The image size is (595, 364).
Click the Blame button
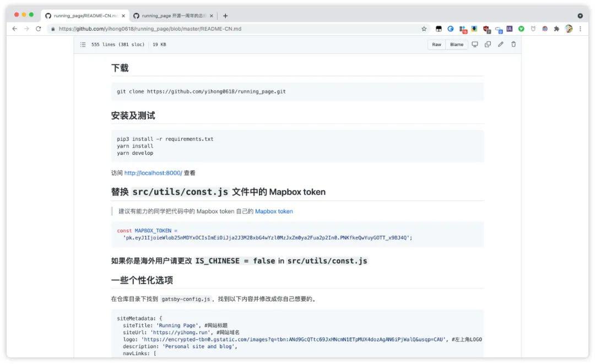tap(456, 44)
